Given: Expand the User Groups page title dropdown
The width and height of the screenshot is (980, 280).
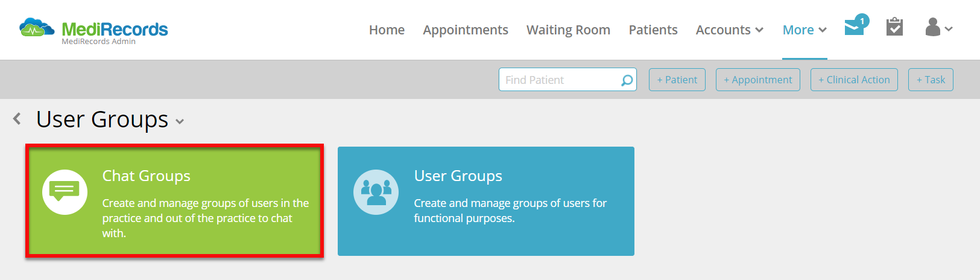Looking at the screenshot, I should (180, 121).
